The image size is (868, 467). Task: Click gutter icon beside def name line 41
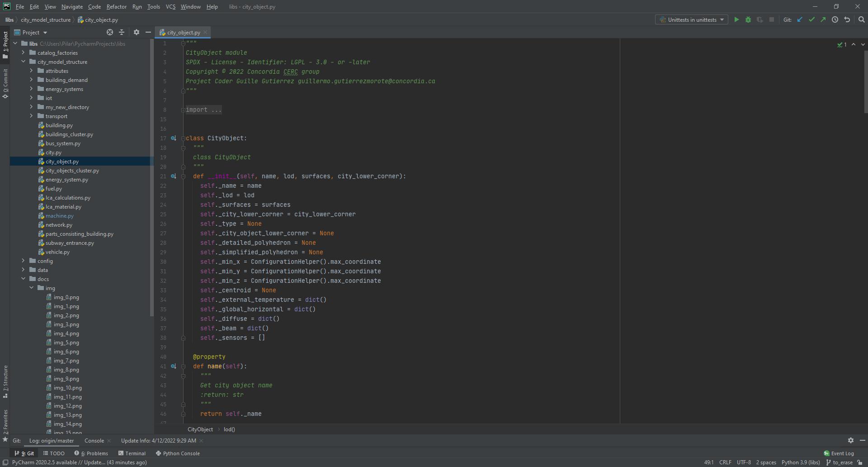click(x=174, y=366)
